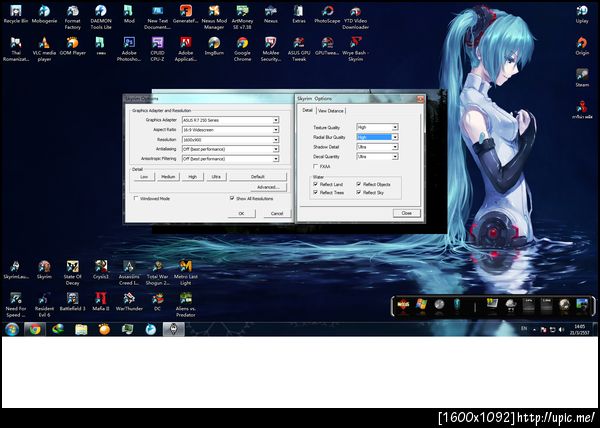Open the taskbar clock
This screenshot has height=428, width=600.
point(580,329)
